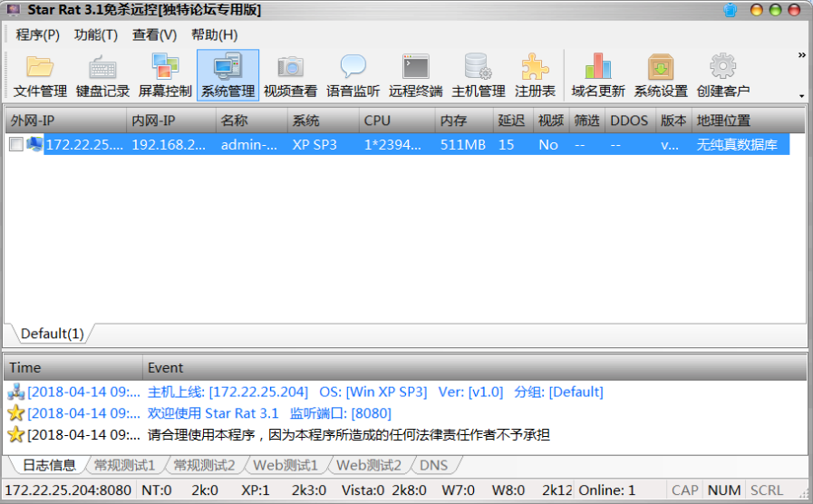
Task: Click the Time column header in log
Action: 73,368
